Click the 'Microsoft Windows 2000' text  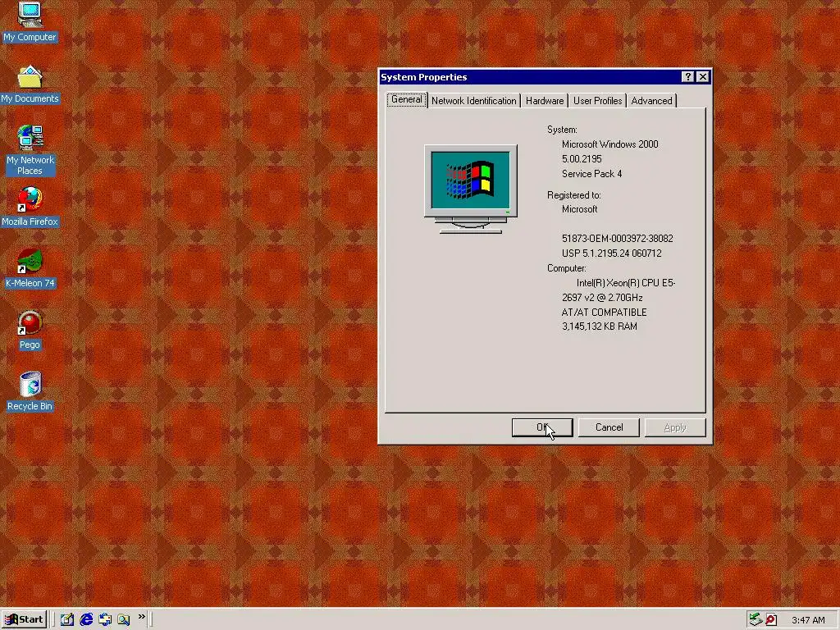(609, 144)
